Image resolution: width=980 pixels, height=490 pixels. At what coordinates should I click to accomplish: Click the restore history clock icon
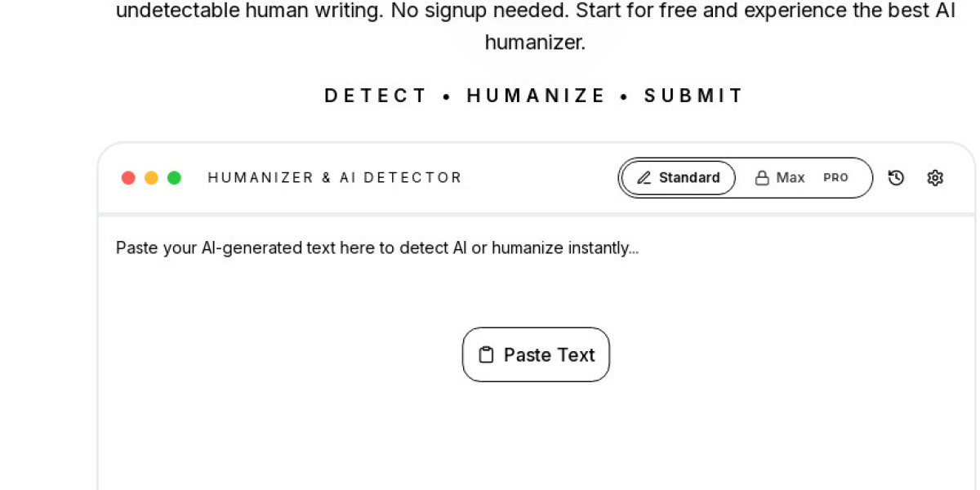(x=896, y=177)
